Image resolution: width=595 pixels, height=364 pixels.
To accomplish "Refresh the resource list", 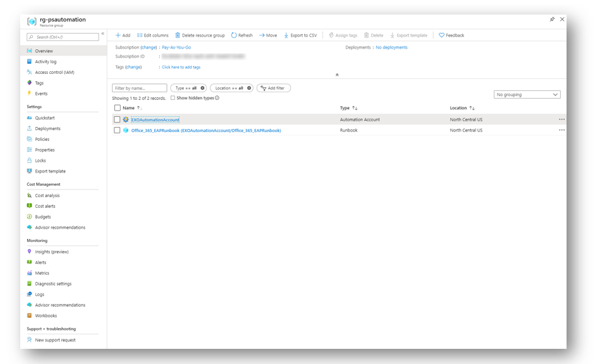I will click(242, 35).
